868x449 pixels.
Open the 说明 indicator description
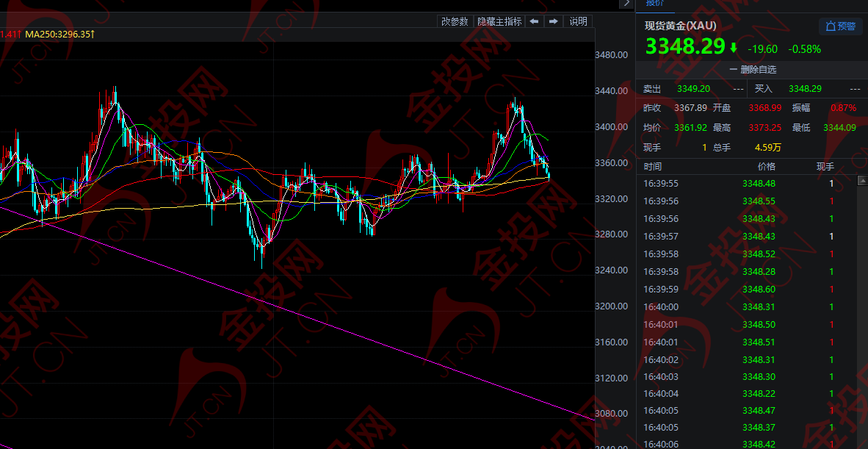pyautogui.click(x=578, y=21)
